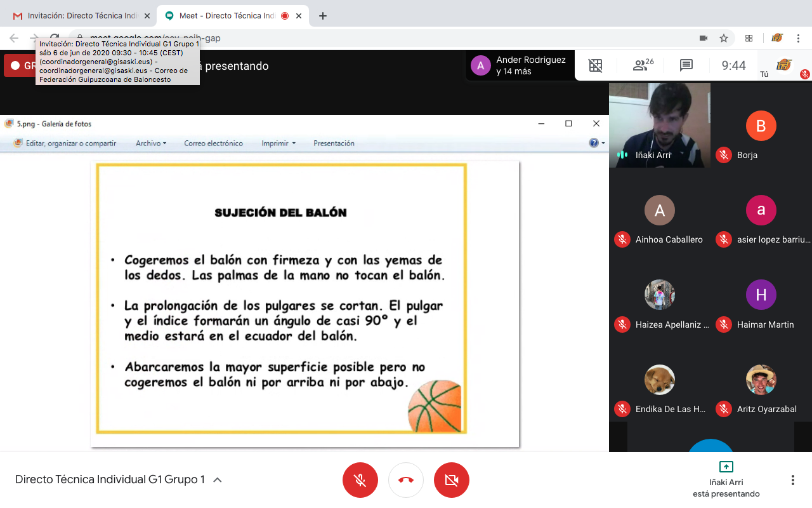
Task: Click the hang up call button
Action: coord(406,480)
